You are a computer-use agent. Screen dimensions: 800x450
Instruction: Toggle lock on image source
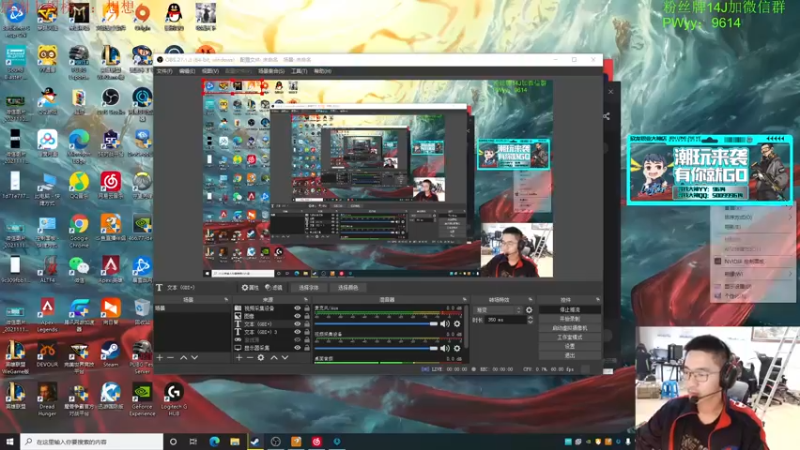pos(307,316)
